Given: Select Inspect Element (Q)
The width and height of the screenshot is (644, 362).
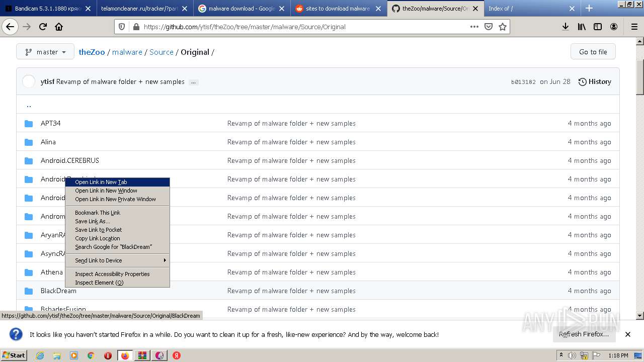Looking at the screenshot, I should tap(117, 283).
